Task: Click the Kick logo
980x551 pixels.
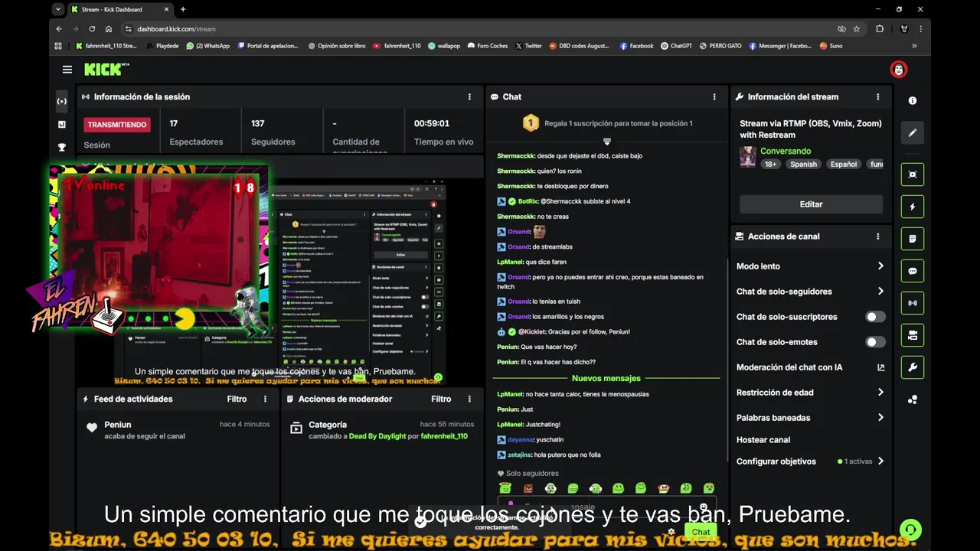Action: 106,70
